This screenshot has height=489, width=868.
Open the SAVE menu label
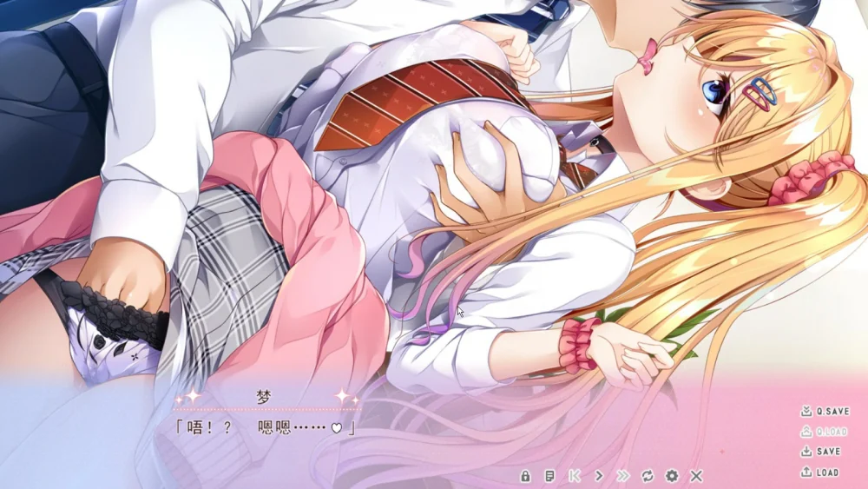[x=829, y=452]
